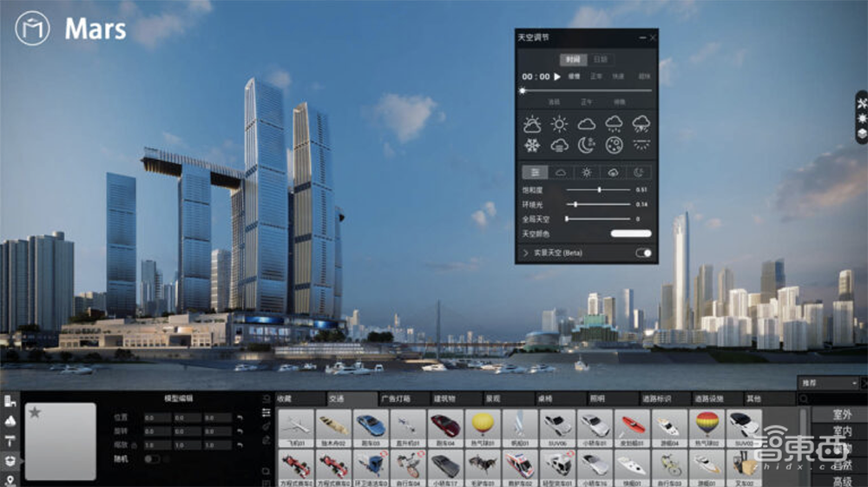Open the 交通 asset tab
Screen dimensions: 868x487
pos(337,398)
